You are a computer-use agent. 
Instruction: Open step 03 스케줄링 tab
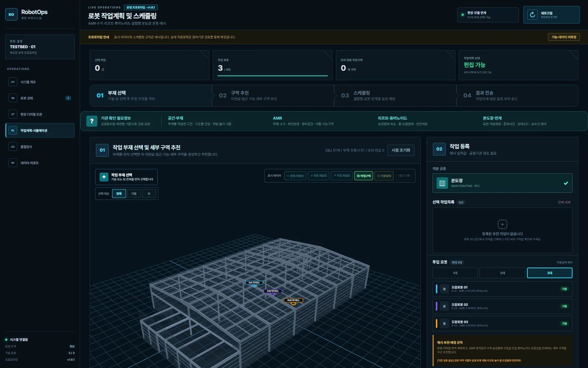(395, 96)
